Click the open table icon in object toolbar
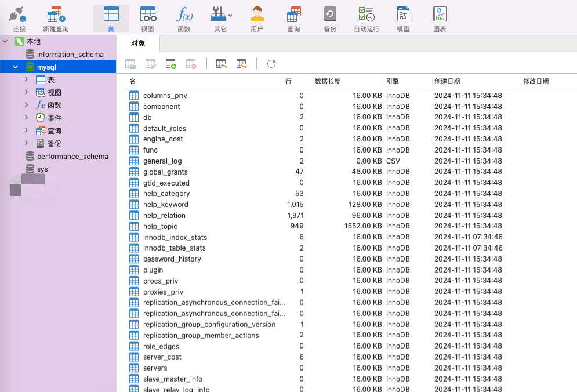 [130, 64]
